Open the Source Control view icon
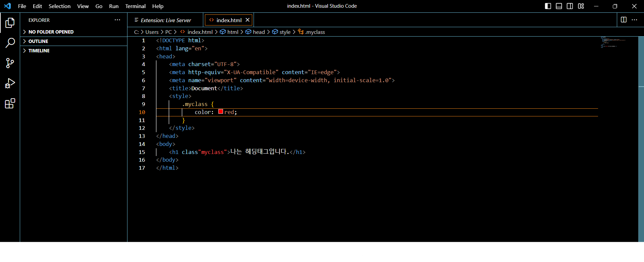 click(10, 63)
